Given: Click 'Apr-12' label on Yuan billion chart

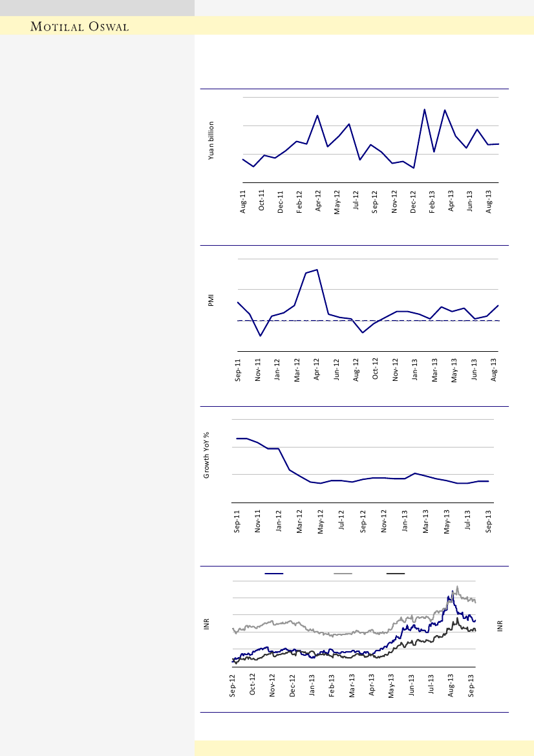Looking at the screenshot, I should (318, 201).
